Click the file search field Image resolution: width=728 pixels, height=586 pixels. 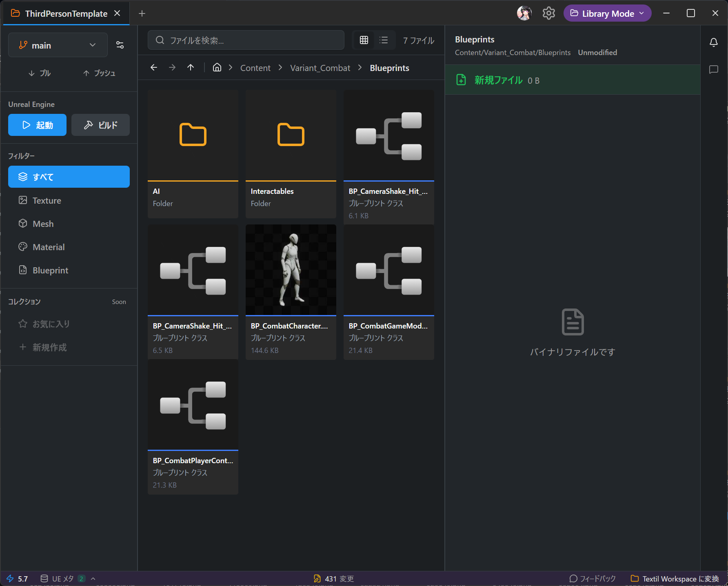click(246, 40)
